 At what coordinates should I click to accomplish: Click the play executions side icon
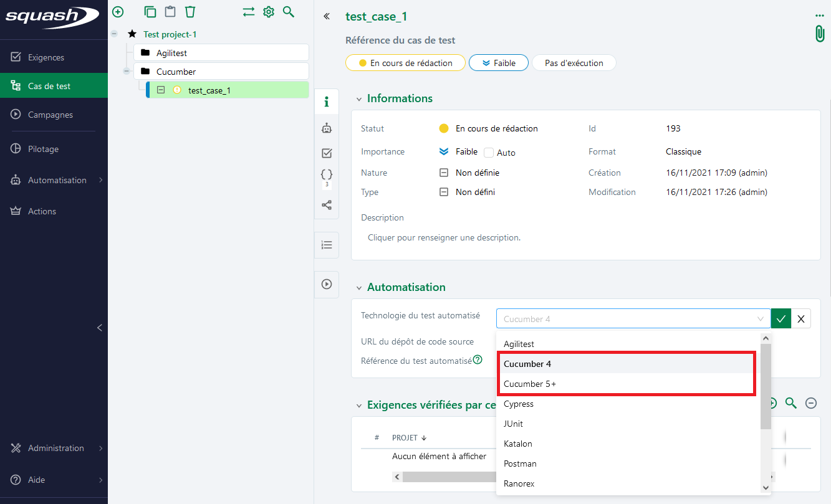click(327, 284)
